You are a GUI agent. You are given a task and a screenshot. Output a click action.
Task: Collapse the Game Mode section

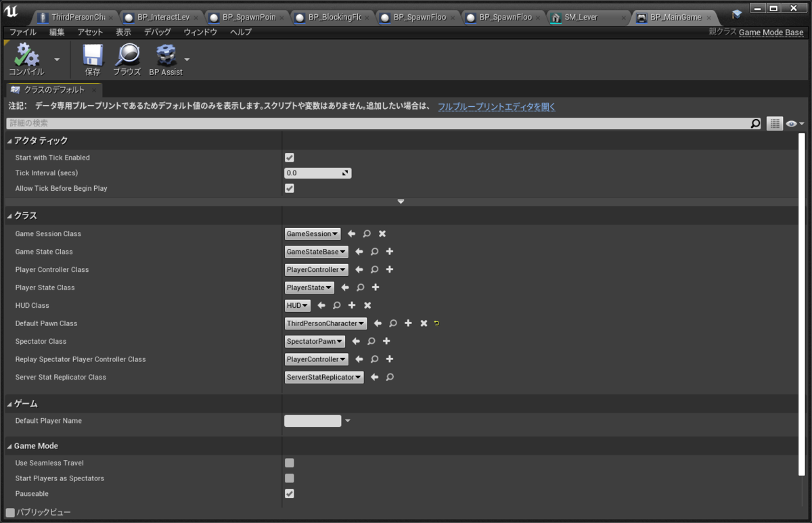tap(9, 446)
